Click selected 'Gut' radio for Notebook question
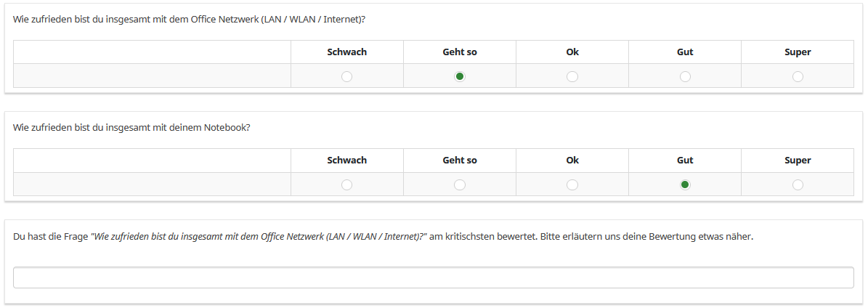 click(x=685, y=185)
